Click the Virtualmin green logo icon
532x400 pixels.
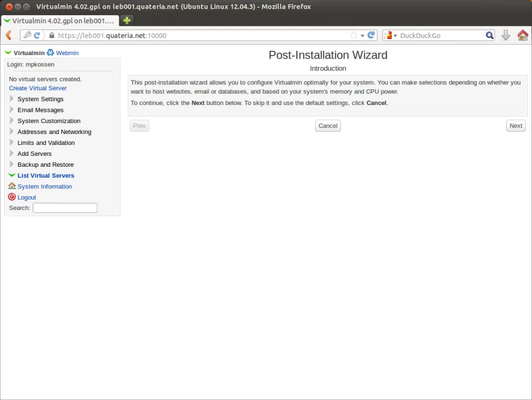click(x=8, y=52)
